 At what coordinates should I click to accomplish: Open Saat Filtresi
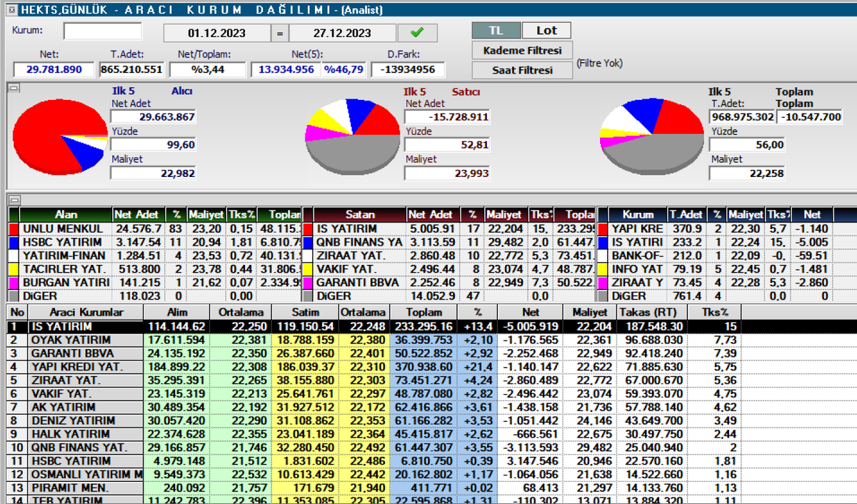(522, 70)
